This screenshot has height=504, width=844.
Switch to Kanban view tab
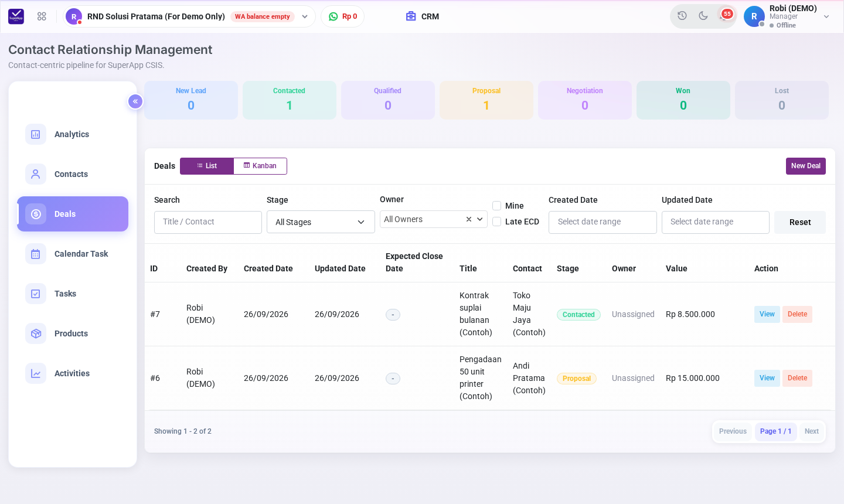[x=260, y=166]
